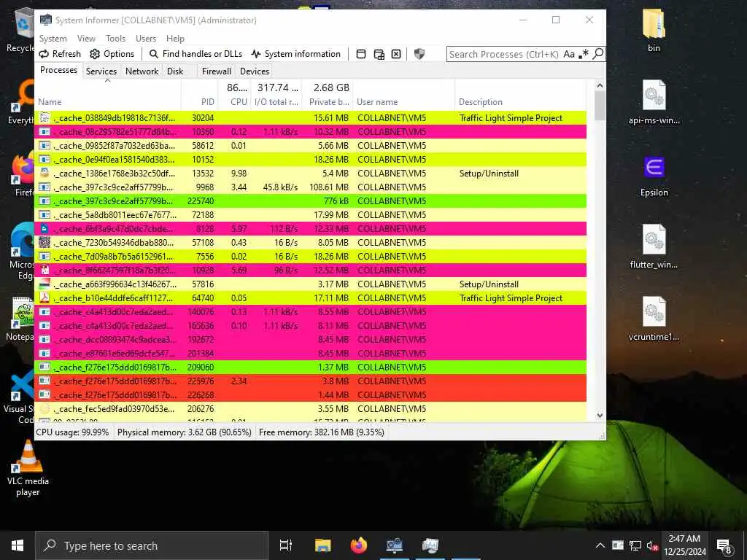Open the bin folder on desktop

click(654, 29)
